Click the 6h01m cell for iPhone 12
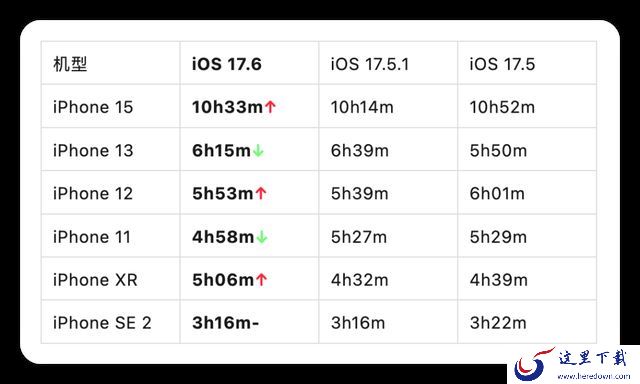640x384 pixels. tap(497, 193)
